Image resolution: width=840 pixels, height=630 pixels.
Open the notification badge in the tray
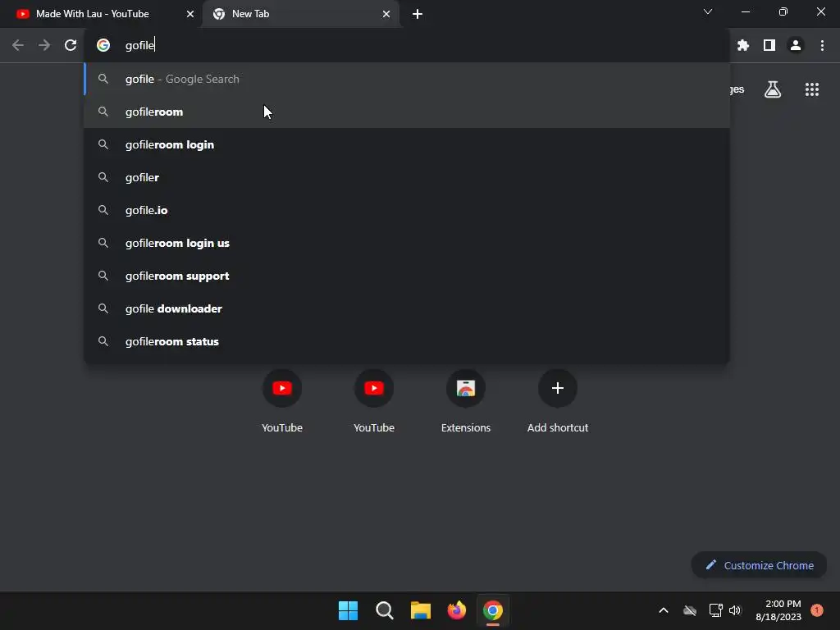[x=817, y=610]
